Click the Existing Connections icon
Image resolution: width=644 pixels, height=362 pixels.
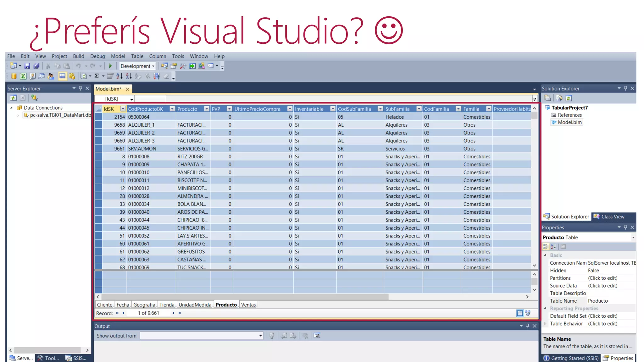click(x=32, y=76)
